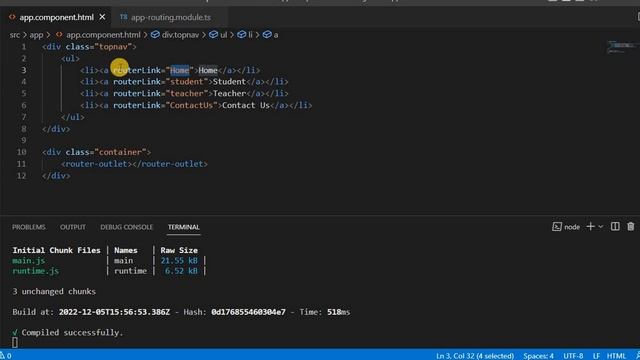Click line number 1 in gutter
Image resolution: width=640 pixels, height=360 pixels.
click(x=24, y=47)
